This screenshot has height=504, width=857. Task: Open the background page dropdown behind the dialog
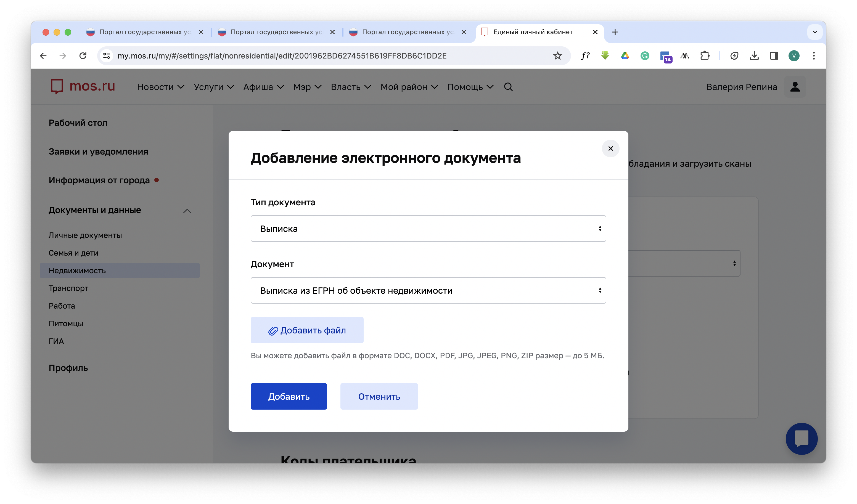tap(684, 263)
